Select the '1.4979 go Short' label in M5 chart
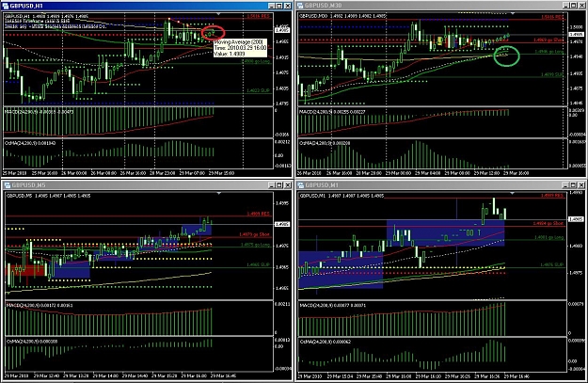Image resolution: width=588 pixels, height=383 pixels. [255, 234]
